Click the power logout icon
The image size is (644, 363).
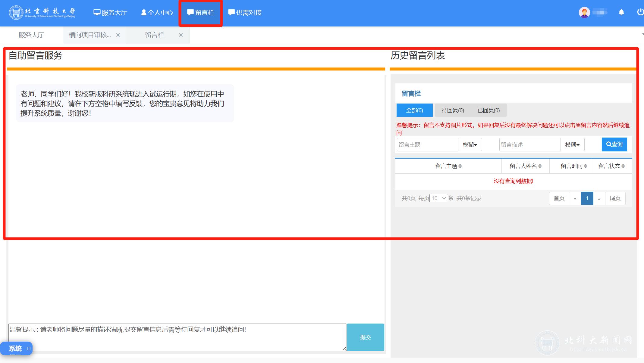pyautogui.click(x=640, y=12)
